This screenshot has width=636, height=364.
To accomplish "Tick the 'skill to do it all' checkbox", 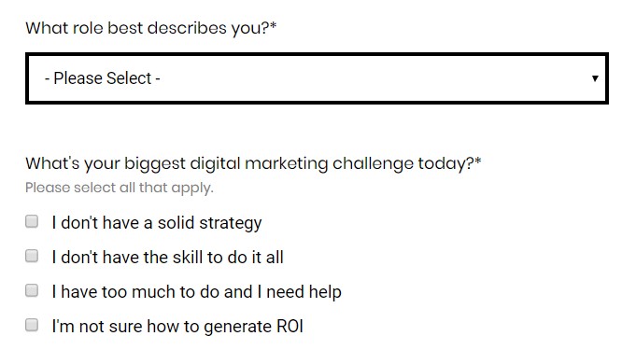I will pyautogui.click(x=32, y=256).
